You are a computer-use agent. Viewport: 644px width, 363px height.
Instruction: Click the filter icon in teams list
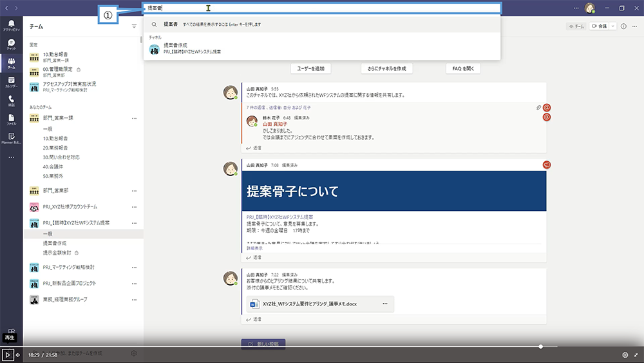pos(134,26)
